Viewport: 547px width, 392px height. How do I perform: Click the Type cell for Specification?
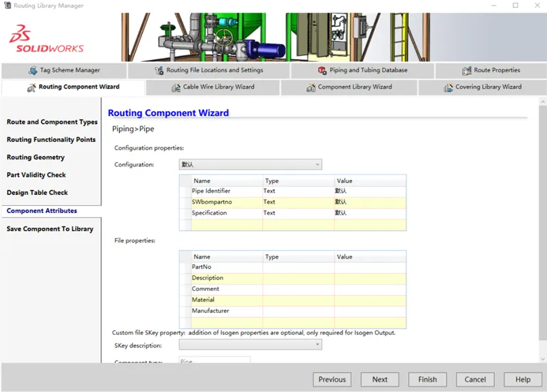[x=299, y=213]
